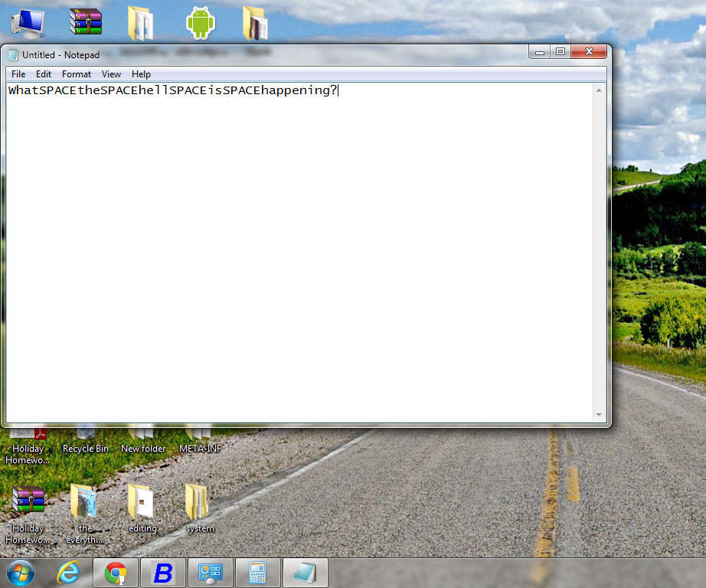Image resolution: width=706 pixels, height=588 pixels.
Task: Minimize the Notepad window
Action: click(x=539, y=52)
